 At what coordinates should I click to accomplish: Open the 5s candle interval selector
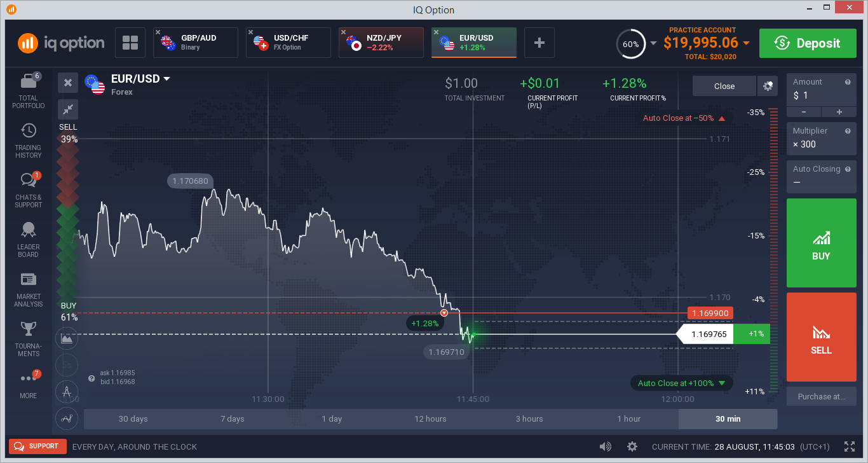coord(67,364)
